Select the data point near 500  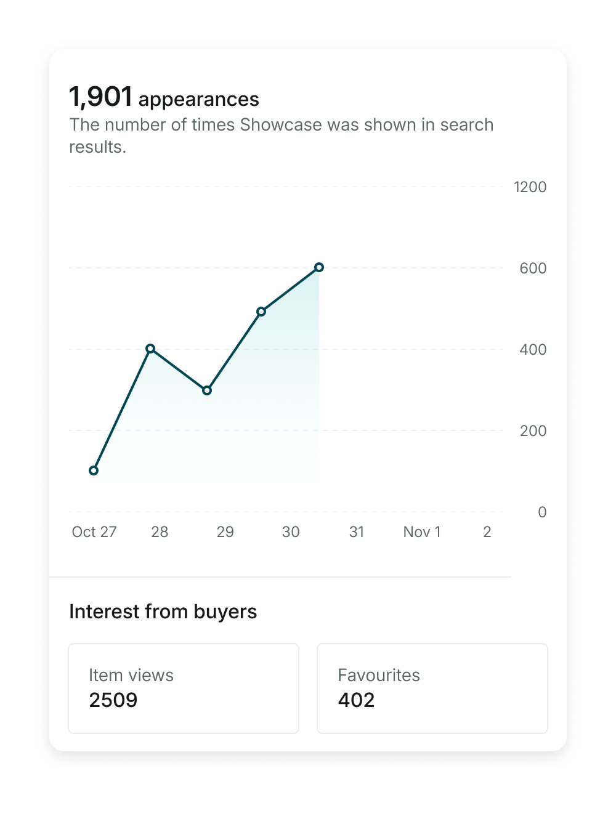tap(261, 312)
